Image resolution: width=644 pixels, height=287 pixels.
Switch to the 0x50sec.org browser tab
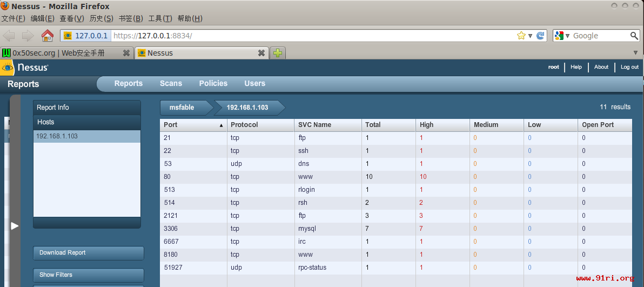tap(66, 52)
